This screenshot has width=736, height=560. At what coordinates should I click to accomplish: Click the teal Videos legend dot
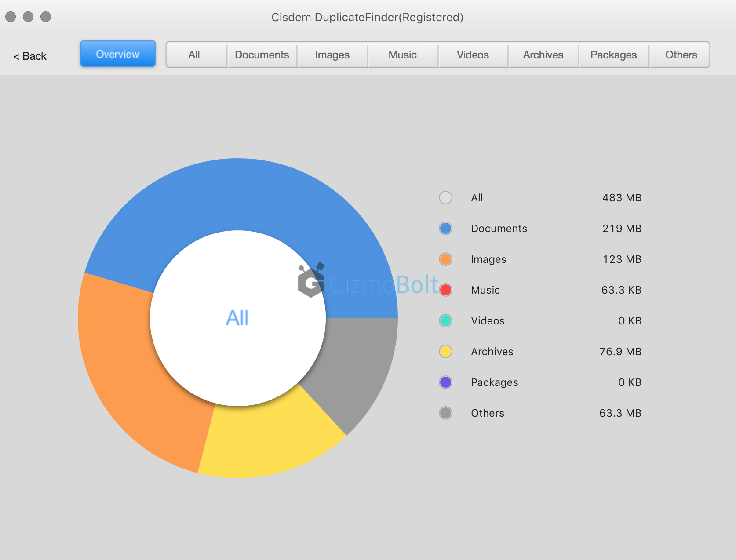(x=446, y=321)
